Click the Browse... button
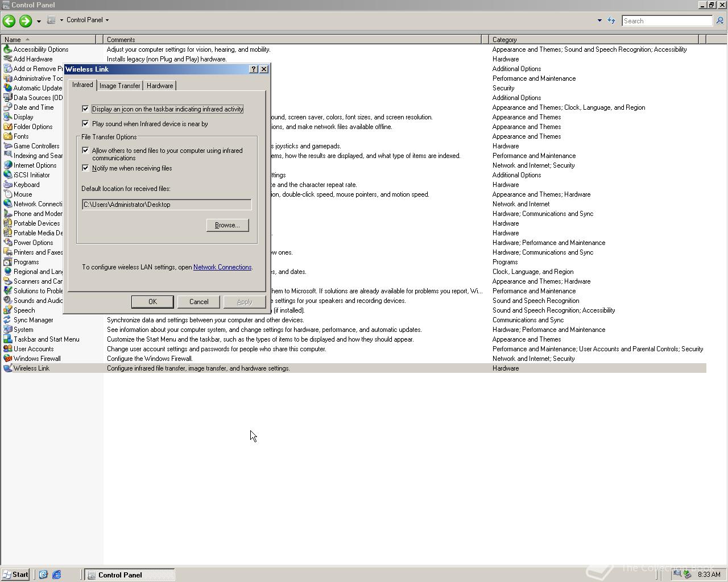The width and height of the screenshot is (728, 582). point(227,225)
